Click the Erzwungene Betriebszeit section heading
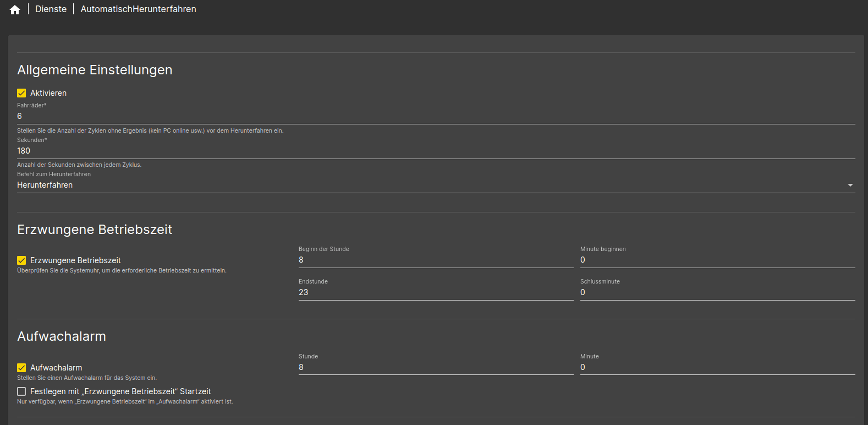868x425 pixels. (95, 230)
